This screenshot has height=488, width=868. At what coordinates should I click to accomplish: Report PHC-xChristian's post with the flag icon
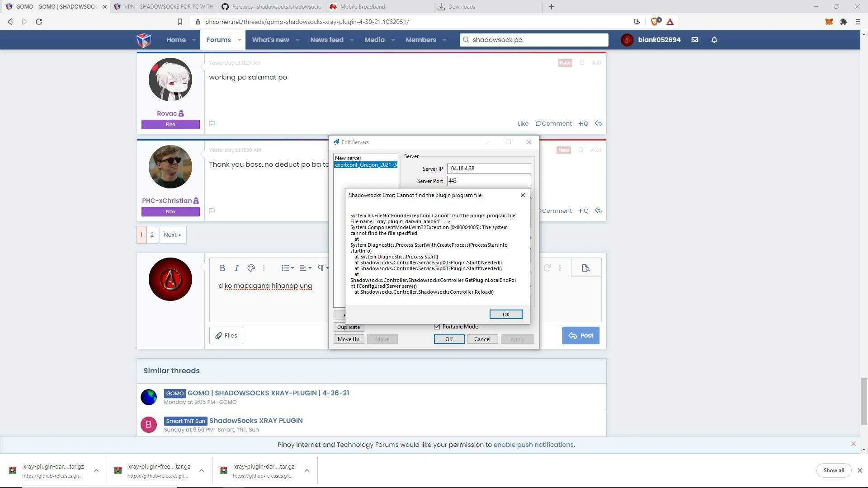(x=212, y=211)
